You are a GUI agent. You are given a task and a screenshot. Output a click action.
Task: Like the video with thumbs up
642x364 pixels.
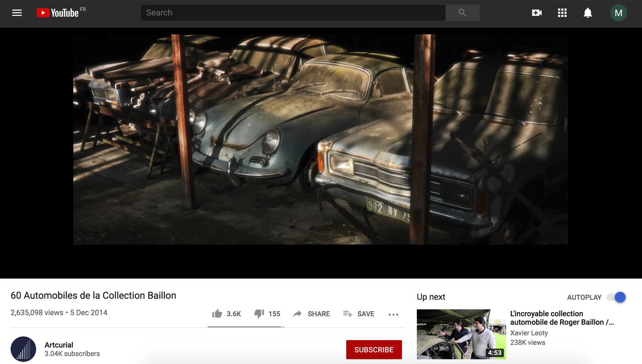tap(217, 314)
